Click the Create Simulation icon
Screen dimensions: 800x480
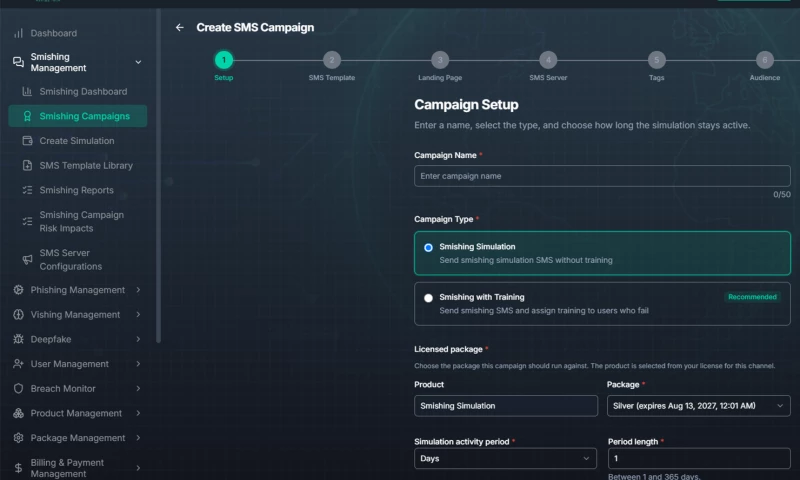coord(27,141)
